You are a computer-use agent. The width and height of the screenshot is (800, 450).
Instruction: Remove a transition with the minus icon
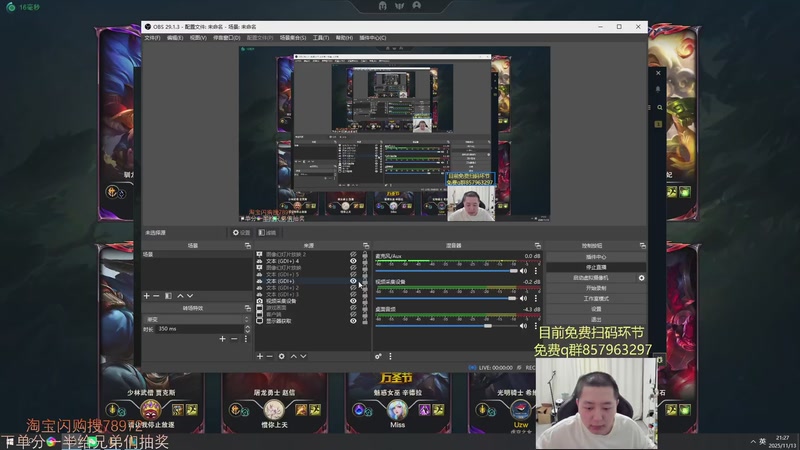(234, 339)
